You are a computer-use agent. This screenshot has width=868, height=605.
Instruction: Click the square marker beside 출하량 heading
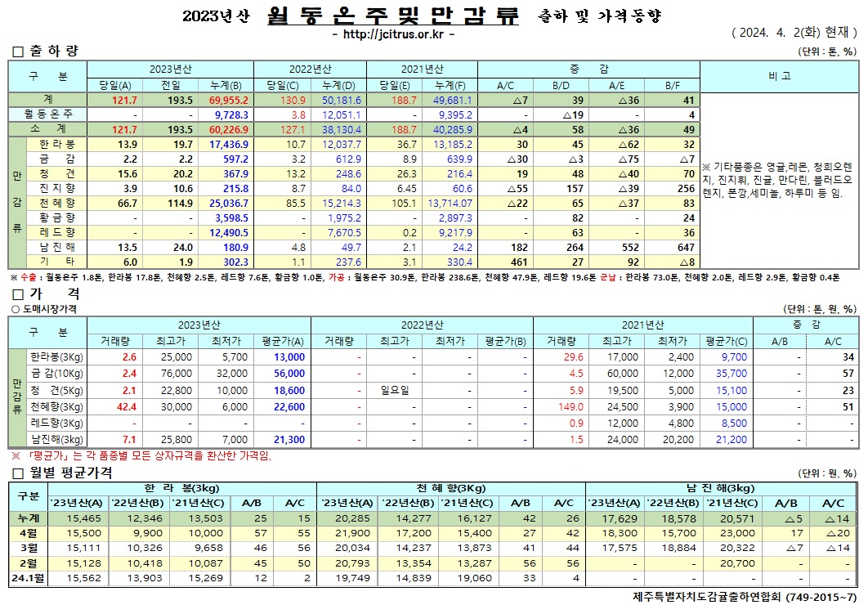18,52
